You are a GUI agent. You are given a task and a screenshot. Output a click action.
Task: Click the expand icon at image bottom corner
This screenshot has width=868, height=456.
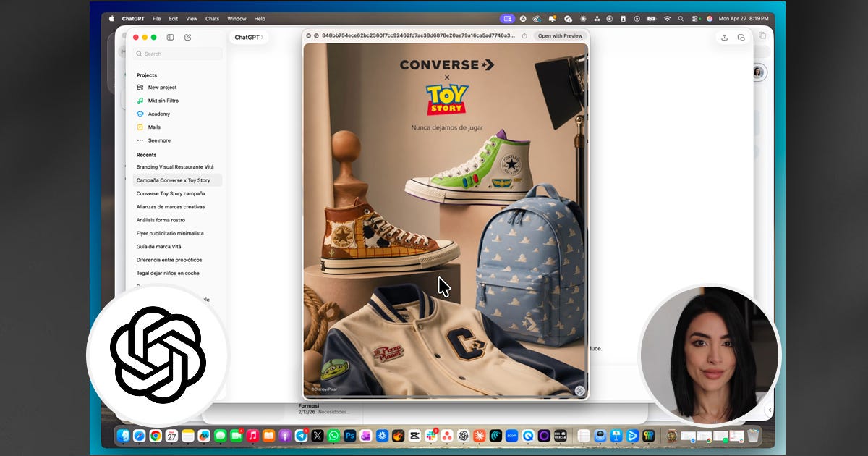pos(579,390)
